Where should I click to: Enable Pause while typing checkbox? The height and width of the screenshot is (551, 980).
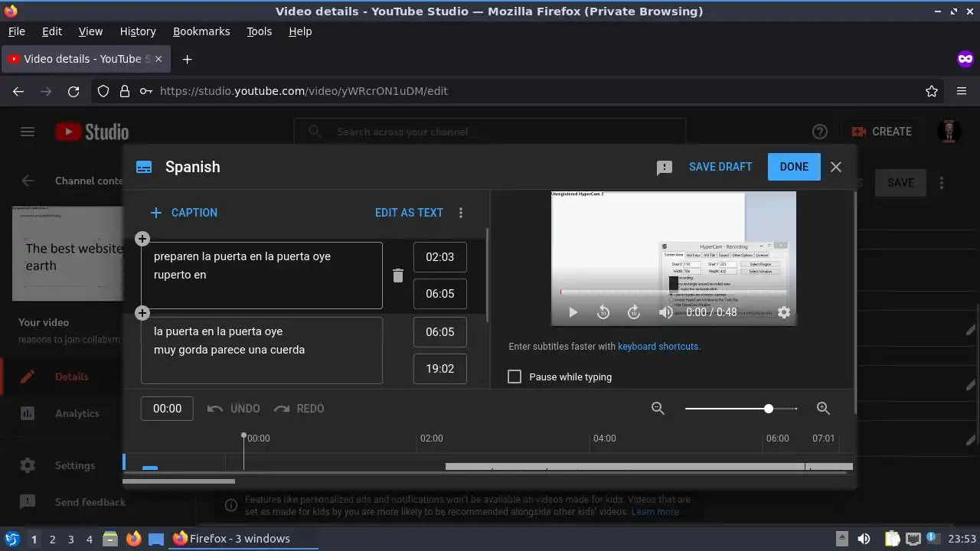[514, 377]
